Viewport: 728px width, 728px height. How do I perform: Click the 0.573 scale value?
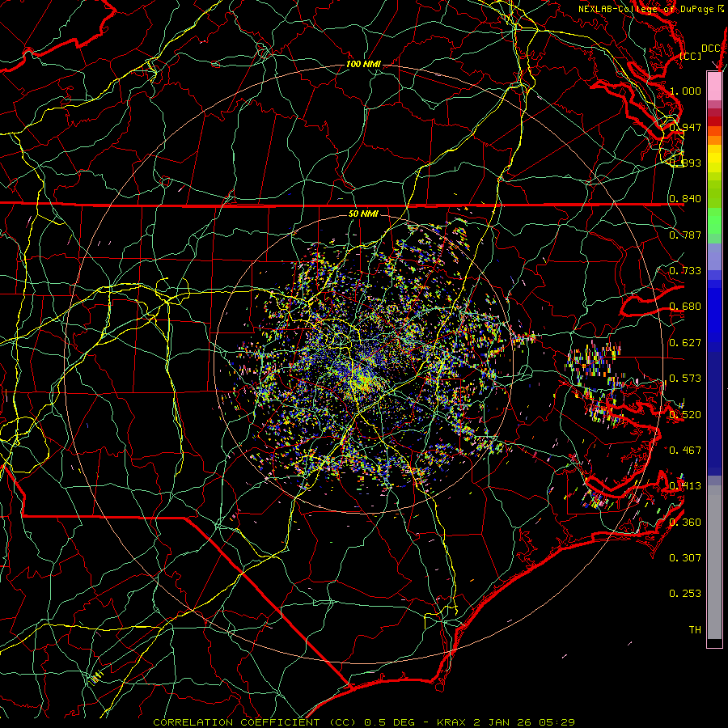point(685,379)
